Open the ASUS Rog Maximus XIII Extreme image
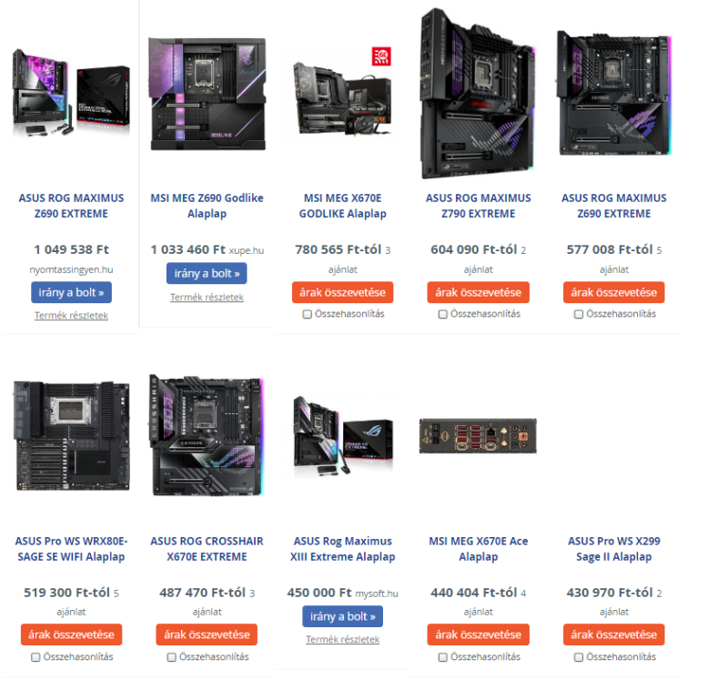This screenshot has height=700, width=728. point(343,436)
